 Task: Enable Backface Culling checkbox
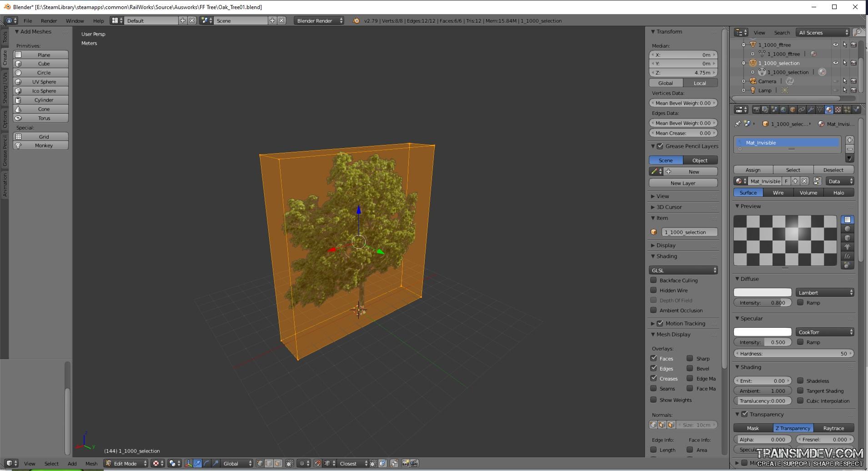click(x=653, y=281)
